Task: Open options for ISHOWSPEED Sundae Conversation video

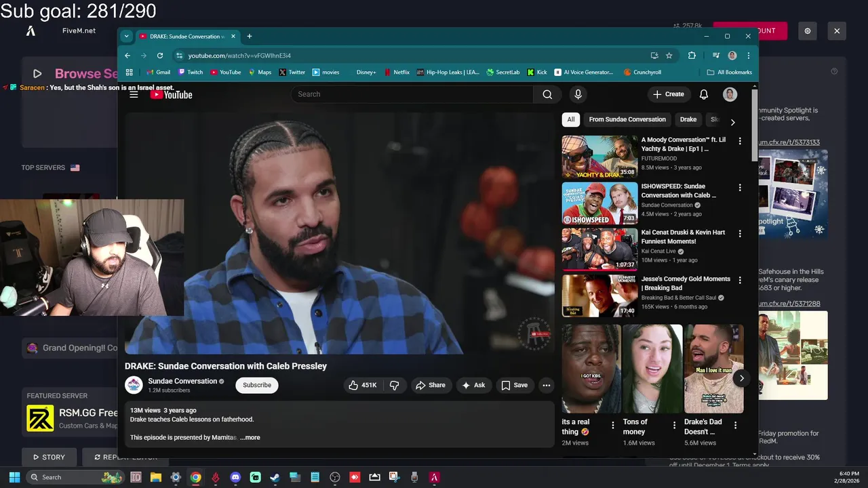Action: click(740, 187)
